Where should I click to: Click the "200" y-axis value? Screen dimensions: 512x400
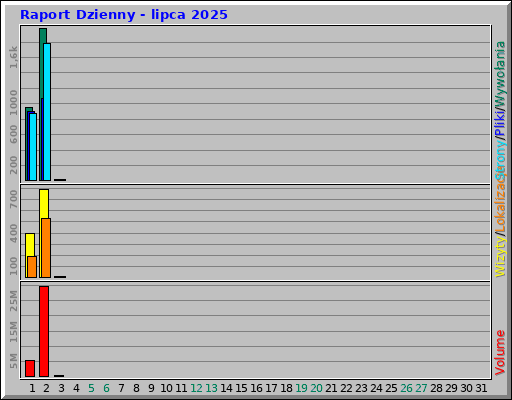click(13, 165)
